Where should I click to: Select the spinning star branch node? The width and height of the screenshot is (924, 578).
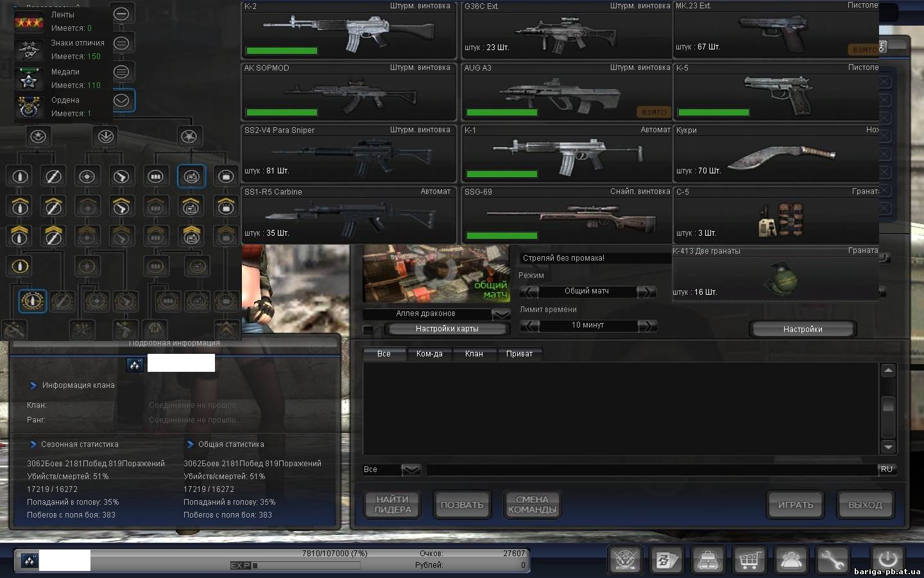coord(189,136)
